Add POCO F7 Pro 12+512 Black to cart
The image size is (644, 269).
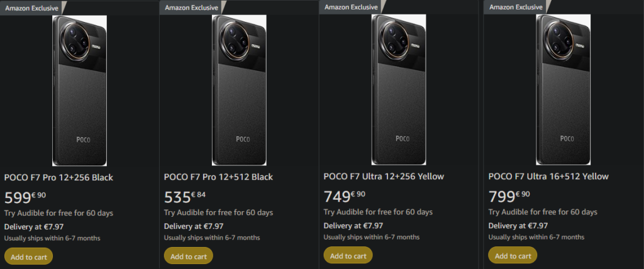(x=188, y=256)
